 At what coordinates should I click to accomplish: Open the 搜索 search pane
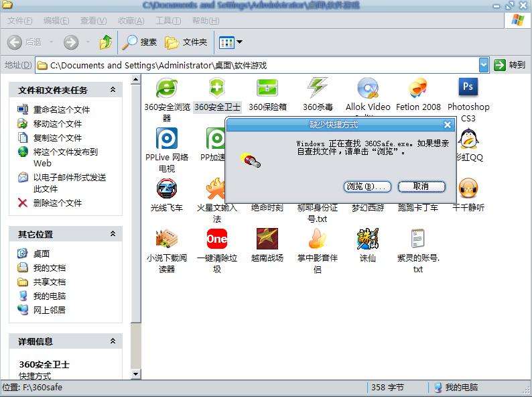139,42
